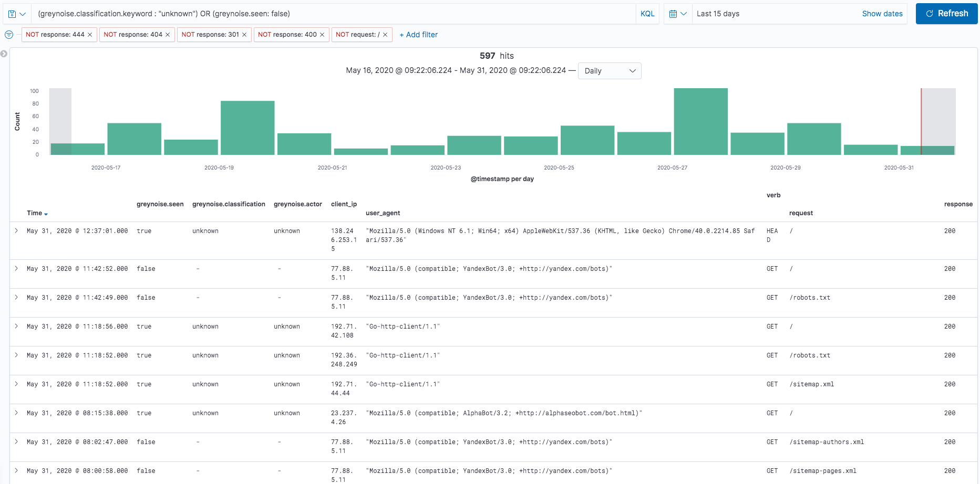
Task: Expand the 12:37:01 log row details
Action: [16, 231]
